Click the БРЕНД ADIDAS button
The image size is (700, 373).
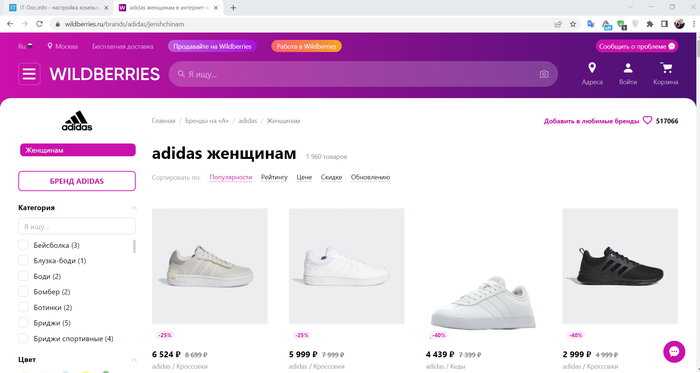click(x=77, y=181)
